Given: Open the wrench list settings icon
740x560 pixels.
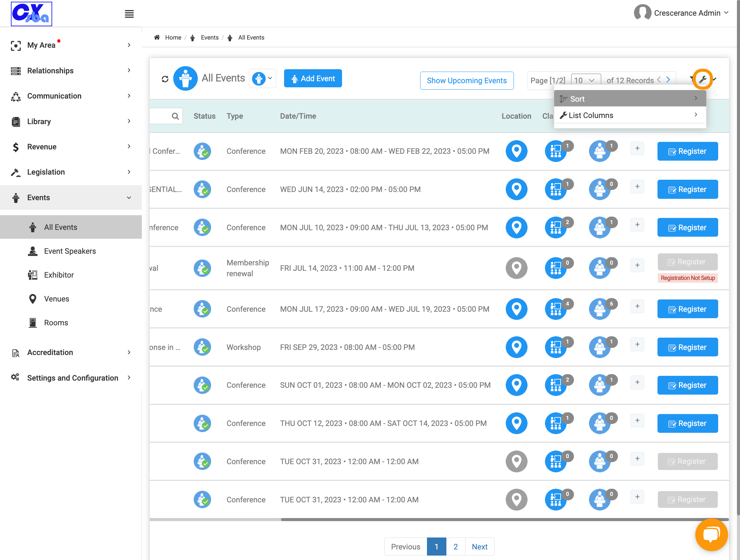Looking at the screenshot, I should pyautogui.click(x=702, y=79).
